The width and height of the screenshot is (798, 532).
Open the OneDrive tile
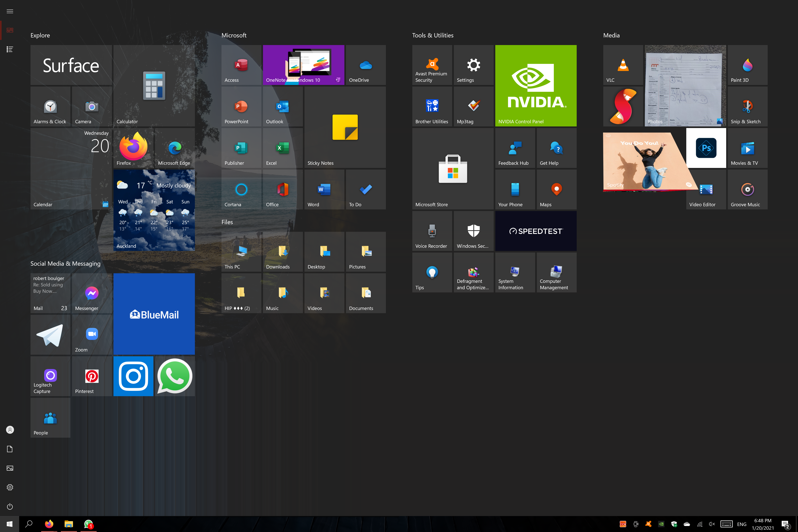pos(366,65)
